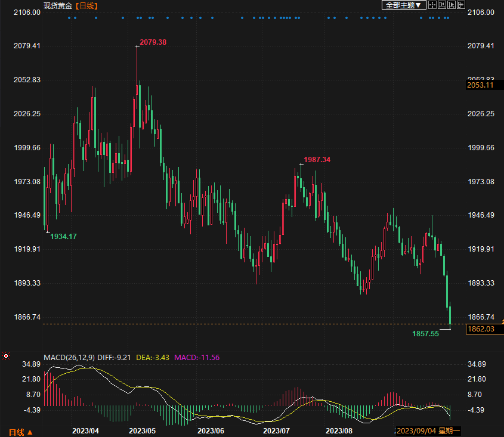Open the 全部主题 dropdown
This screenshot has height=437, width=504.
pyautogui.click(x=404, y=5)
